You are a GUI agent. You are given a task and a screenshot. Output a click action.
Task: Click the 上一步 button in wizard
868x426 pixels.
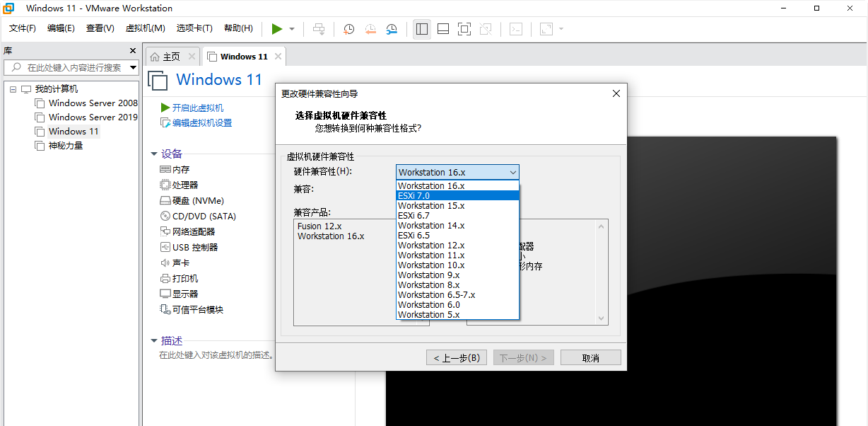coord(456,357)
